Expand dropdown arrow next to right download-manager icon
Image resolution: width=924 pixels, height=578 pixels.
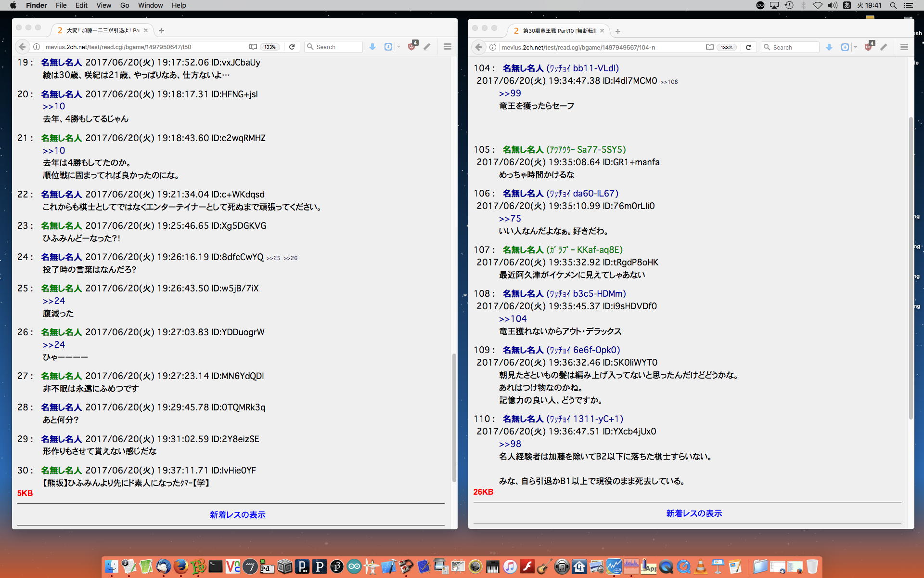(x=855, y=47)
